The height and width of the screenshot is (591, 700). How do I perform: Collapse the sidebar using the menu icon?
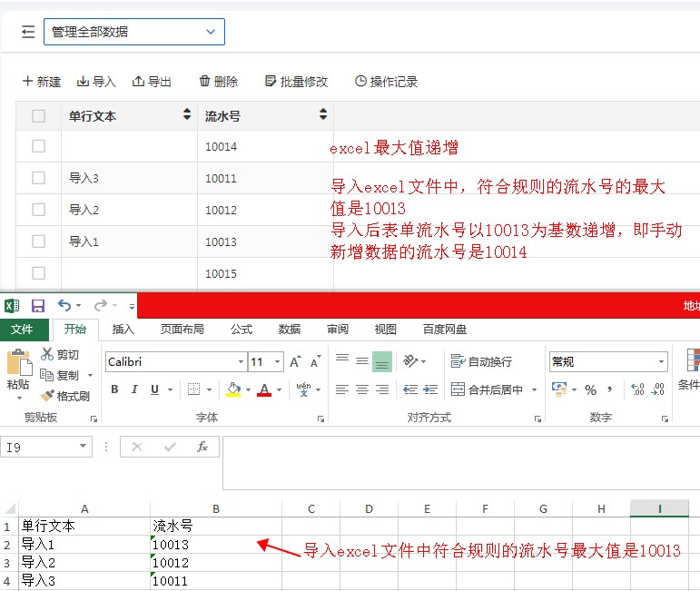(28, 32)
